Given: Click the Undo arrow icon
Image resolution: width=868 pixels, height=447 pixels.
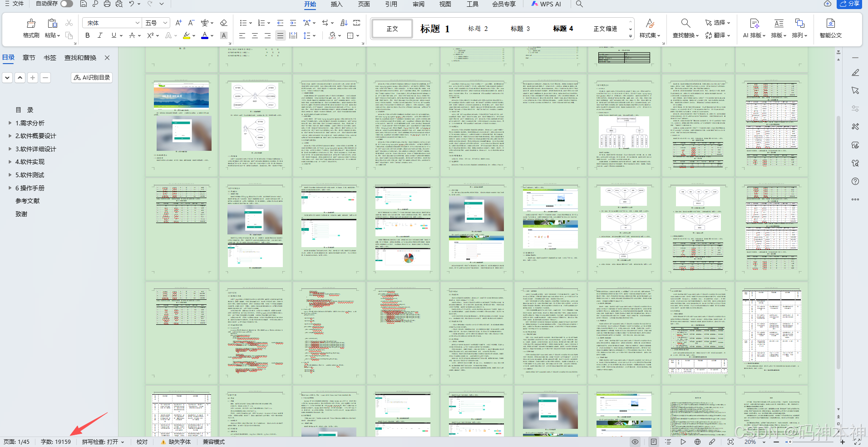Looking at the screenshot, I should click(131, 4).
